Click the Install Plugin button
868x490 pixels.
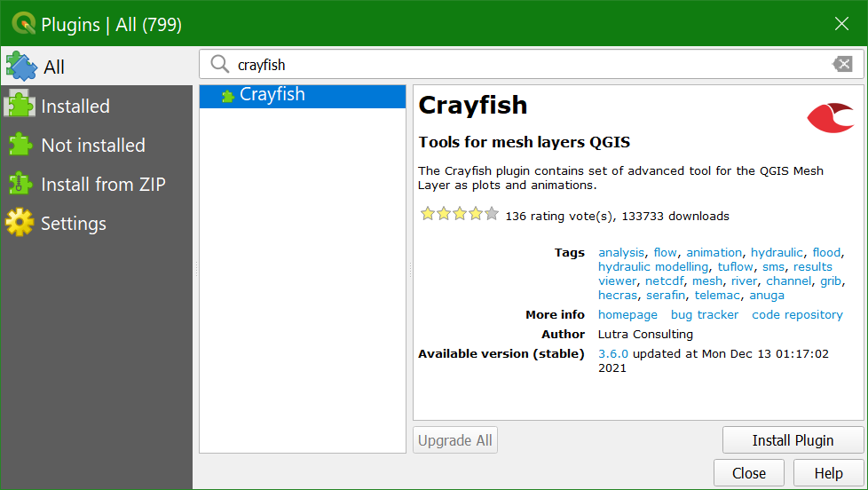793,440
